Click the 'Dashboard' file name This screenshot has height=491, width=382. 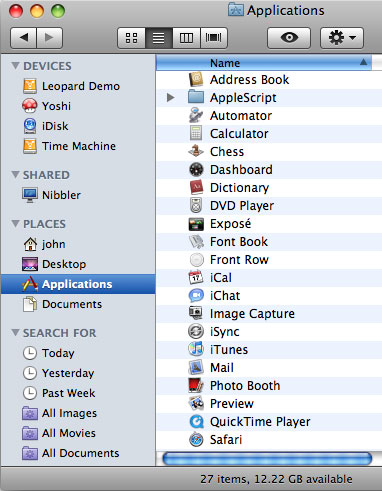coord(241,170)
